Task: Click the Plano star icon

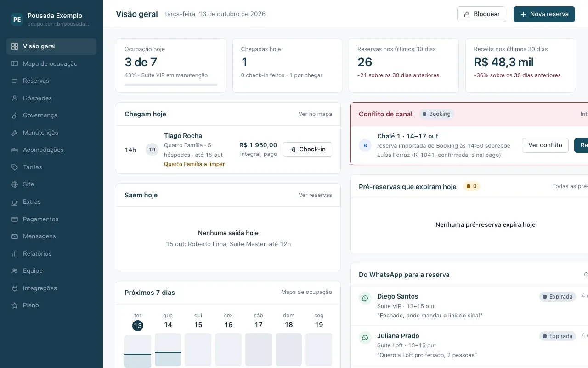Action: [x=15, y=305]
